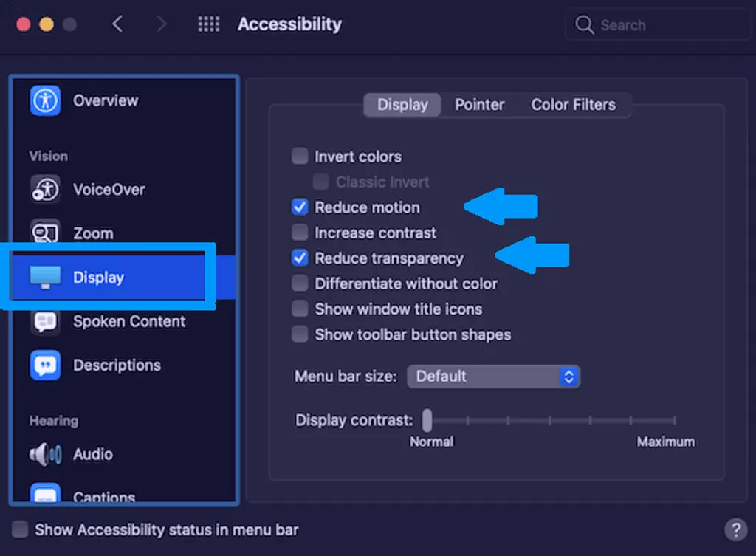This screenshot has height=556, width=756.
Task: Select the Zoom magnifier icon
Action: pyautogui.click(x=45, y=232)
